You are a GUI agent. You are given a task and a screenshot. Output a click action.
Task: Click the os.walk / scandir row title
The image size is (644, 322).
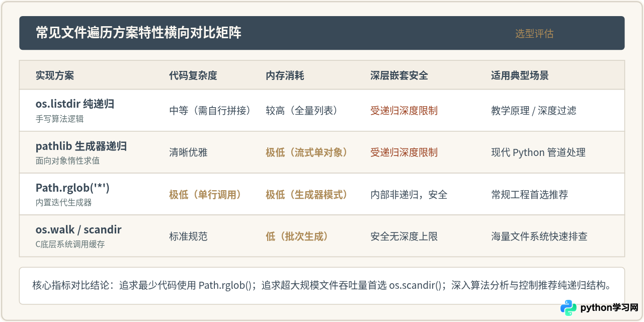(78, 230)
